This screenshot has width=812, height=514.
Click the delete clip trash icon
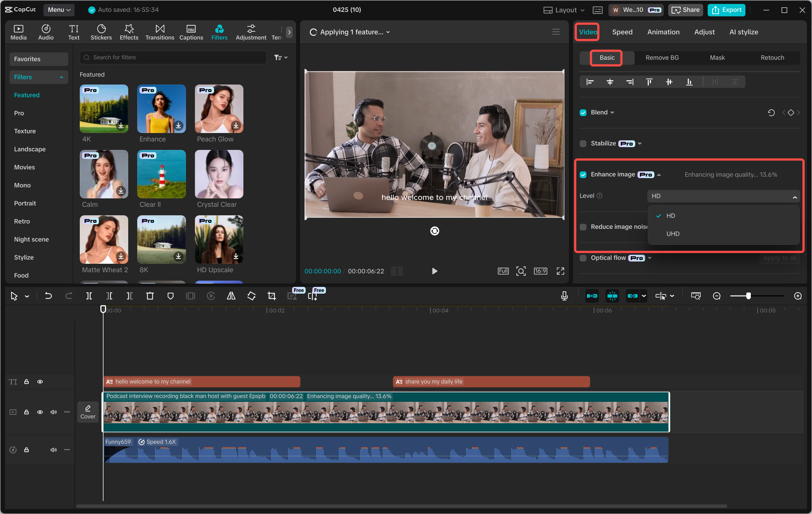click(150, 296)
